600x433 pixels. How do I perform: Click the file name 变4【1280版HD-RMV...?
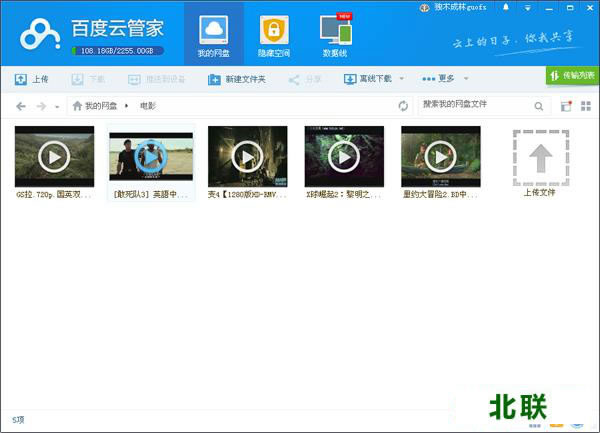(x=247, y=194)
